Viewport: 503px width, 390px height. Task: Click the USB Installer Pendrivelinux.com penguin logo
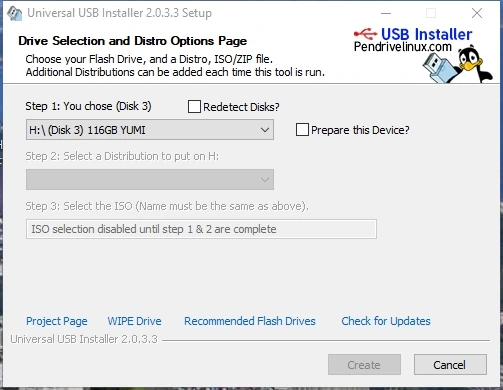click(423, 55)
